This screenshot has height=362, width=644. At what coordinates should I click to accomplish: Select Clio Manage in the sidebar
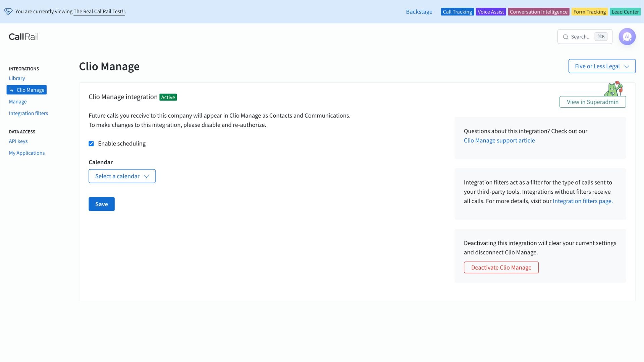[x=26, y=90]
